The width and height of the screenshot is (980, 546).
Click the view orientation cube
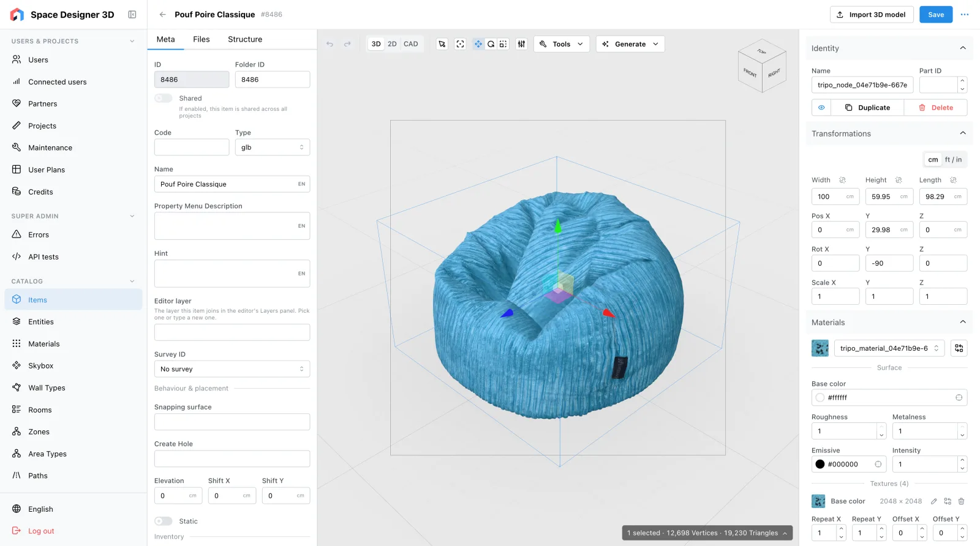[x=763, y=66]
